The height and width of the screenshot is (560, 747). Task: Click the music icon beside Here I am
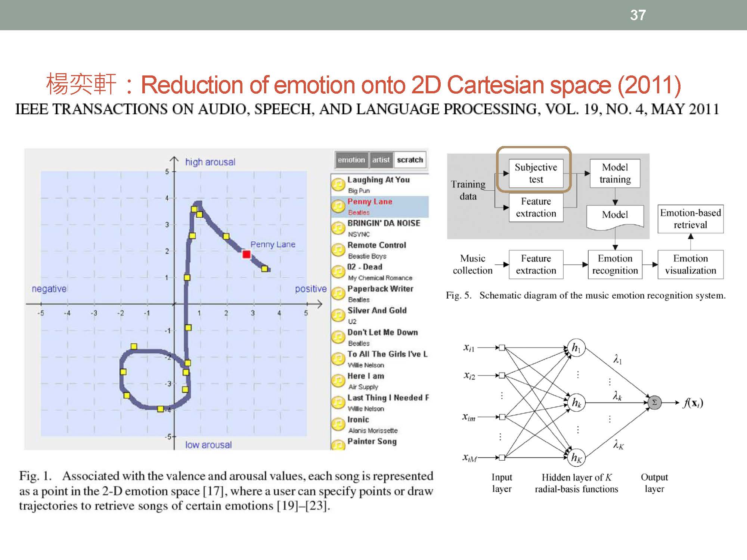(x=338, y=380)
